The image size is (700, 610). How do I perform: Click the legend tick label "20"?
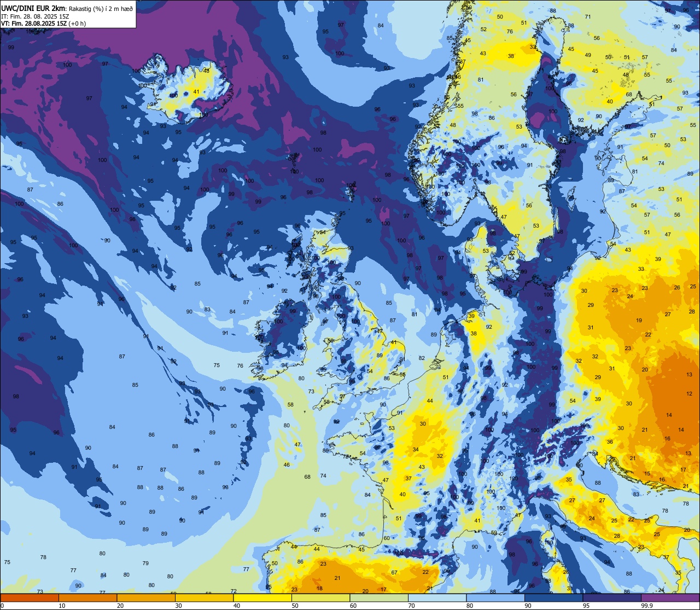coord(120,606)
